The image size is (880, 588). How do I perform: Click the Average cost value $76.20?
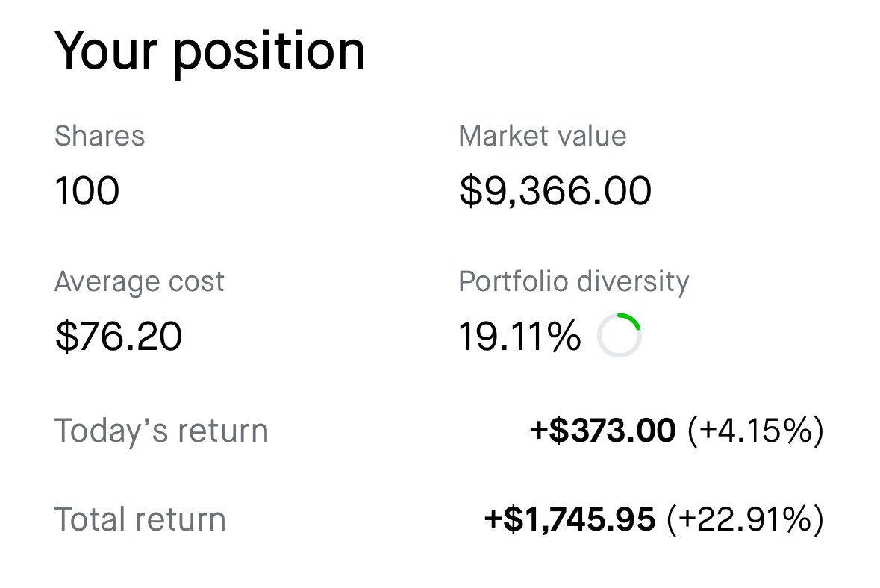click(119, 336)
